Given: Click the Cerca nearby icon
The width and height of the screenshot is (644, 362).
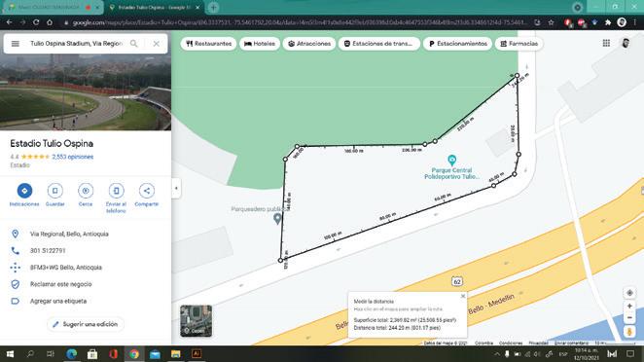Looking at the screenshot, I should (x=86, y=191).
